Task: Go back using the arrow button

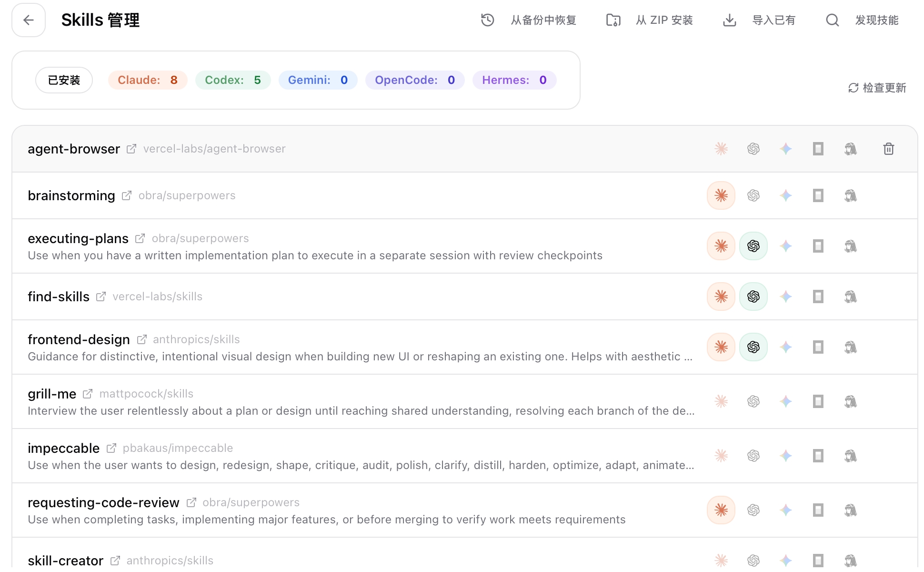Action: click(29, 20)
